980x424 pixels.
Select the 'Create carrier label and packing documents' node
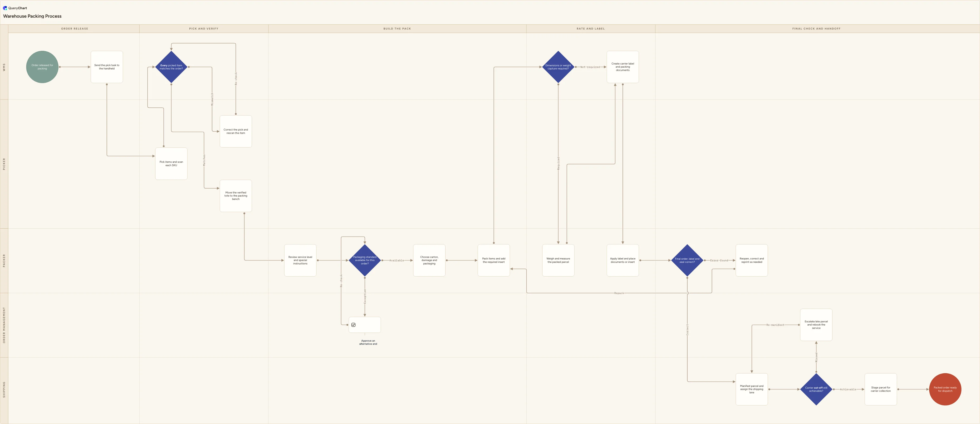pyautogui.click(x=623, y=67)
